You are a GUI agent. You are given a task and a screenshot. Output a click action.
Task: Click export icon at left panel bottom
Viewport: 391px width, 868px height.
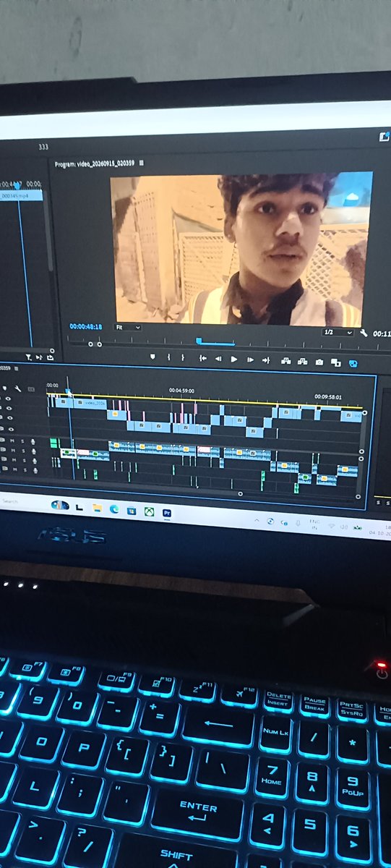(51, 357)
